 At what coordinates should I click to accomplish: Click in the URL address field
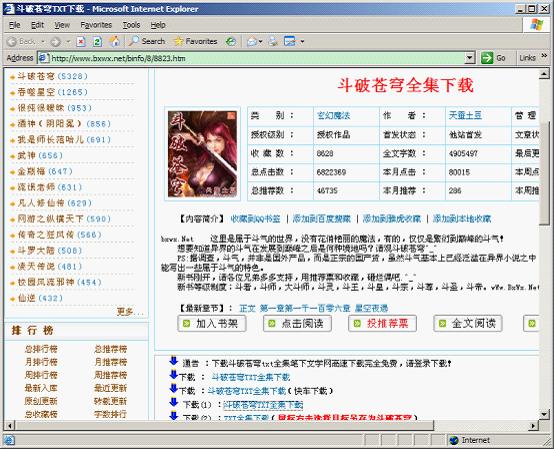[x=256, y=58]
